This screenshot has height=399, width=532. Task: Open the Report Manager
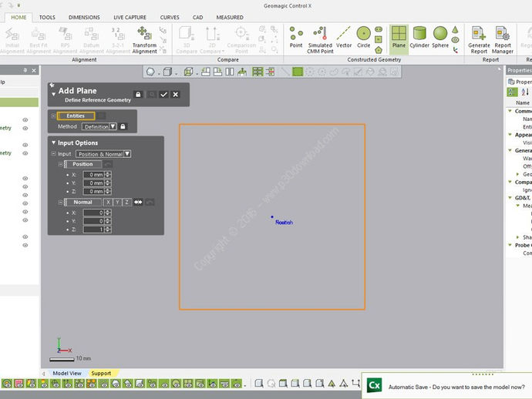tap(503, 39)
